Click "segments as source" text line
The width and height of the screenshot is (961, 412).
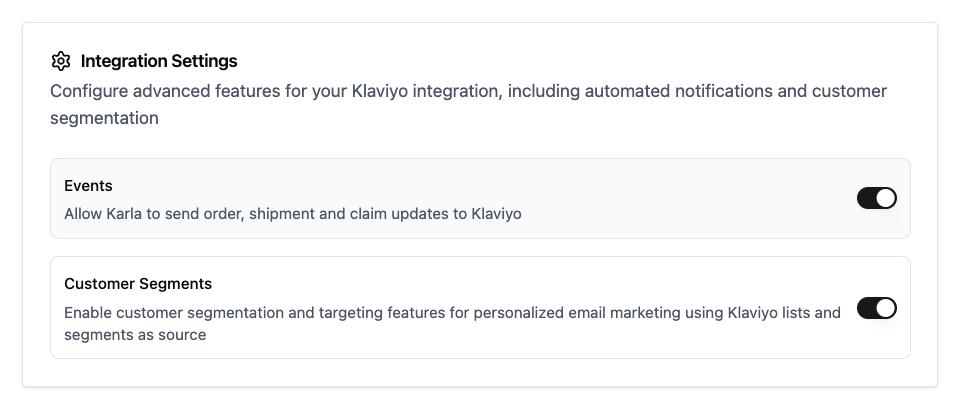[x=135, y=335]
